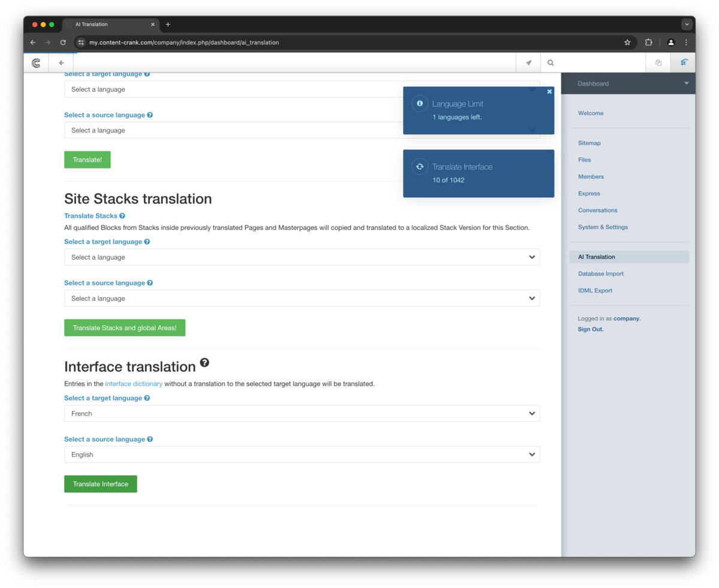The image size is (719, 588).
Task: Open the French target language dropdown
Action: pos(301,414)
